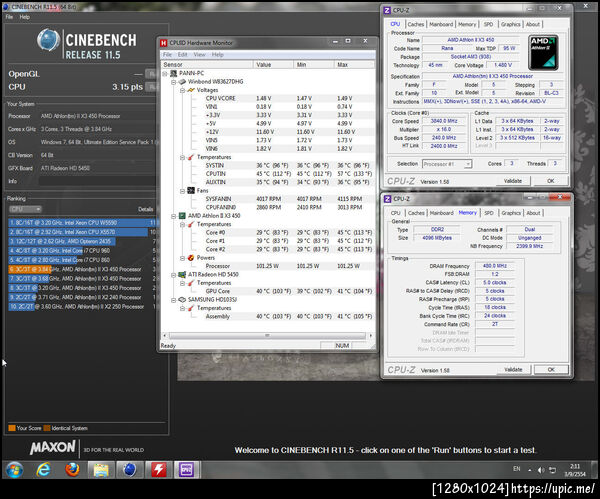
Task: Click Validate in top CPU-Z window
Action: (x=513, y=181)
